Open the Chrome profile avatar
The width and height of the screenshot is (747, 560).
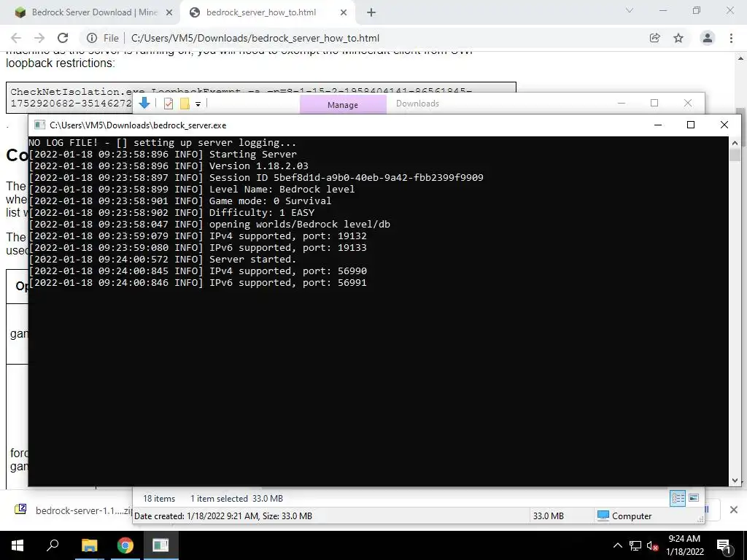708,38
